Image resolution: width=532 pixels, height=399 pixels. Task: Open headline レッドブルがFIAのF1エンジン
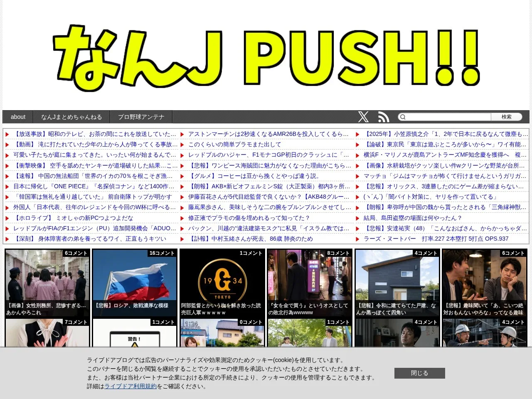coord(95,228)
